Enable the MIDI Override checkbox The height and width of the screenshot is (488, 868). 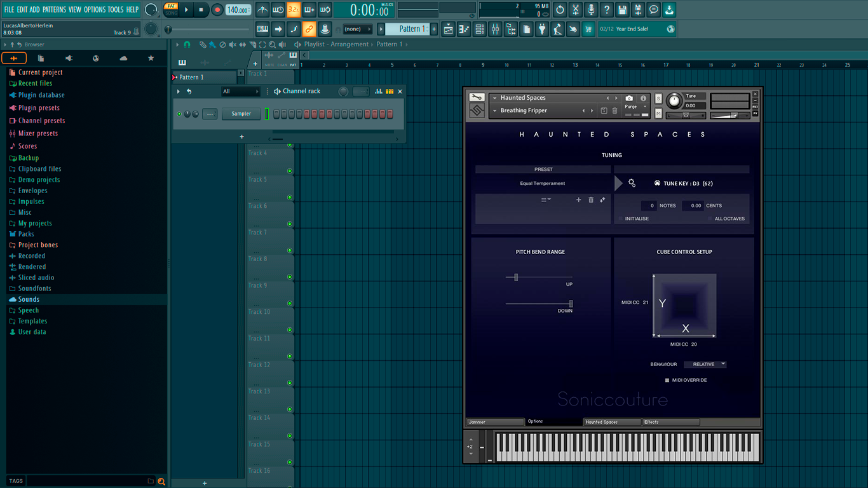[667, 380]
